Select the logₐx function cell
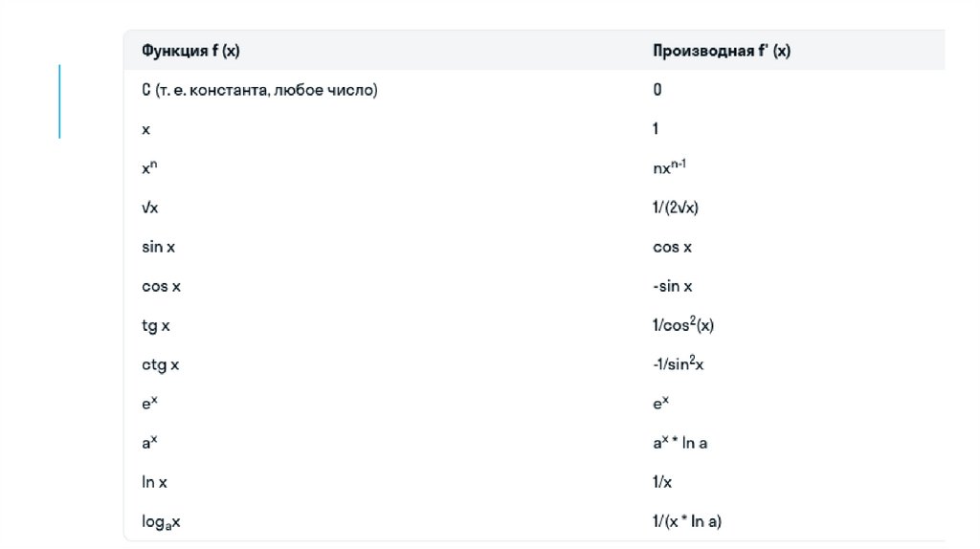The height and width of the screenshot is (549, 980). tap(162, 521)
